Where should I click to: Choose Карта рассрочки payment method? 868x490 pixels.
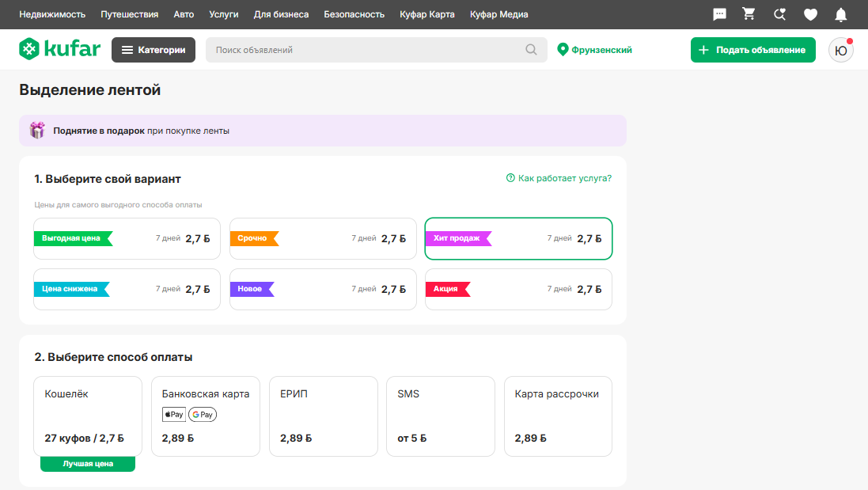(558, 416)
